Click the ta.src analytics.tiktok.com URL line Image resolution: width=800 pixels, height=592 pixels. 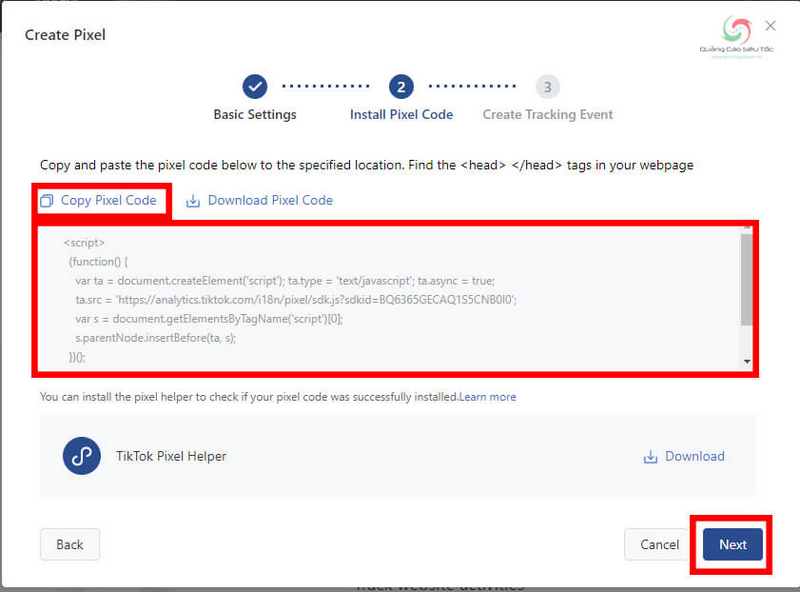click(x=296, y=300)
